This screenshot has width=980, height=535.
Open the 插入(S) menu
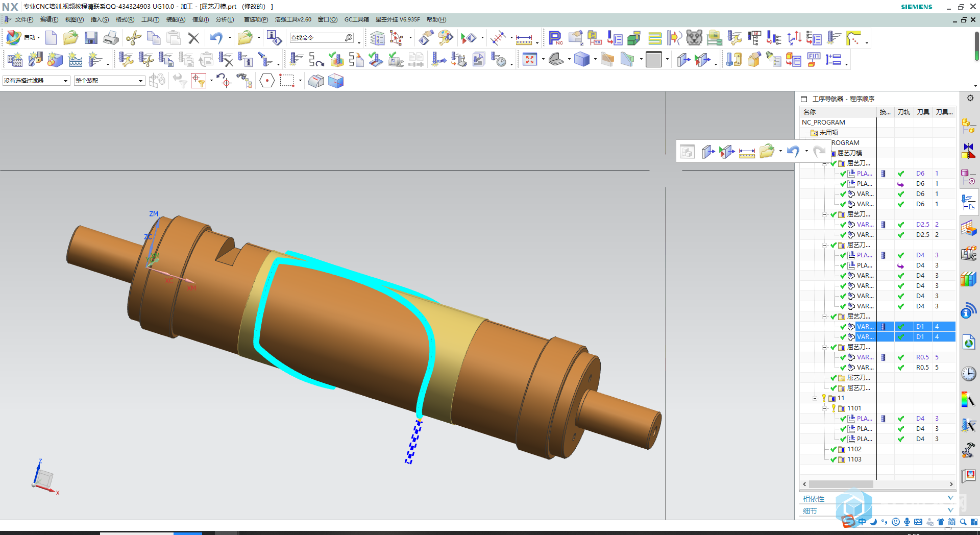coord(100,19)
